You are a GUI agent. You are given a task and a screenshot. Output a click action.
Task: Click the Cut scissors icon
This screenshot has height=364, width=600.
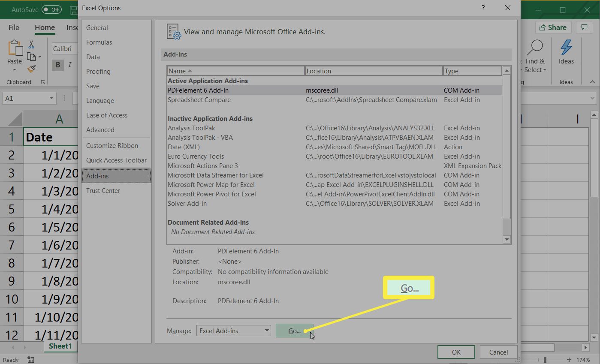coord(31,44)
